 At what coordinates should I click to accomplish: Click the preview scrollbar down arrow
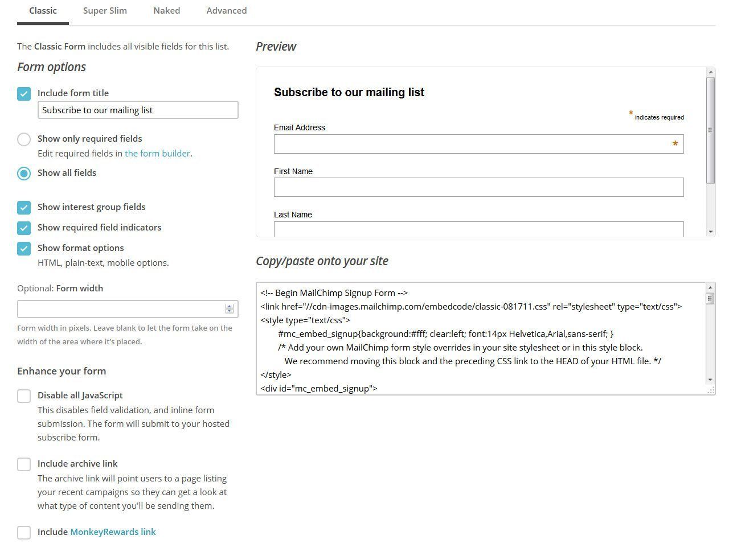point(710,232)
